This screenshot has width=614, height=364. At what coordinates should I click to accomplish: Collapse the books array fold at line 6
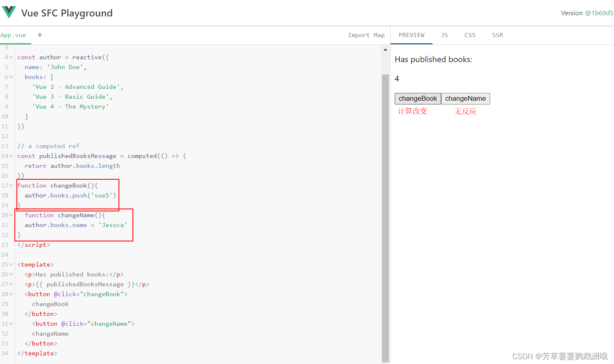[x=11, y=77]
